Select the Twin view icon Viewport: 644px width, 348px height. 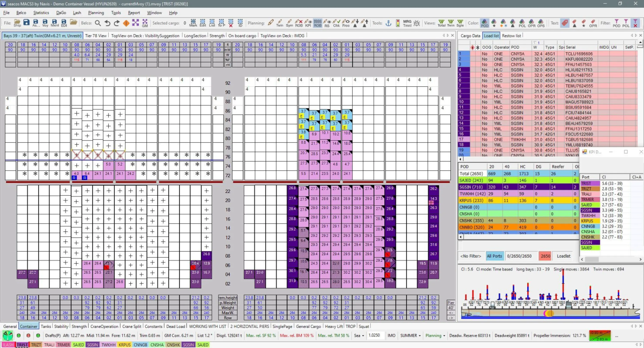[x=451, y=23]
